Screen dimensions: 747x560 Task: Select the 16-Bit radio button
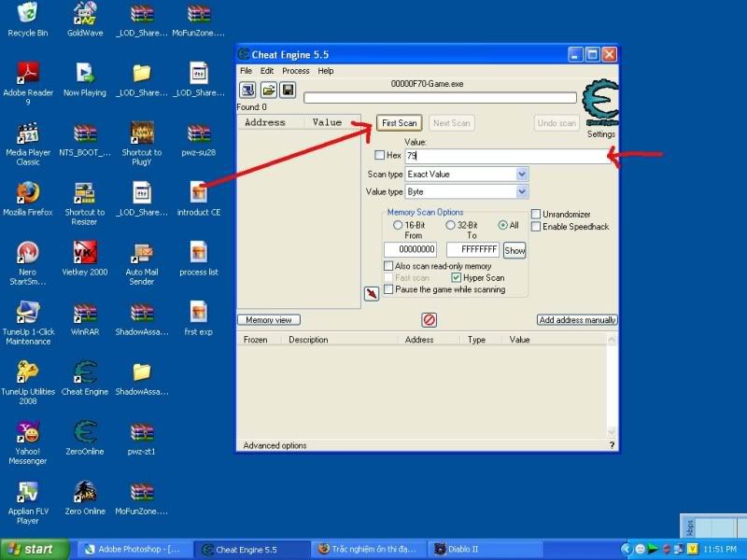pyautogui.click(x=398, y=225)
